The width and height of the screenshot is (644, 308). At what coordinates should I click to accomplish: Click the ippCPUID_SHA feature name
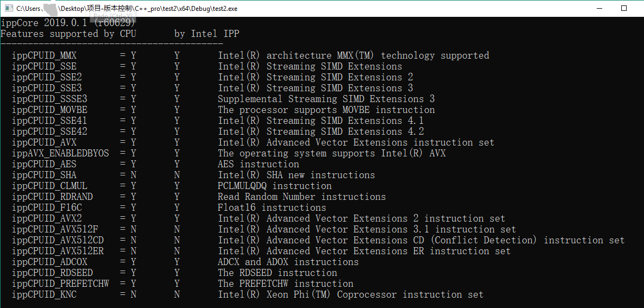pos(44,175)
